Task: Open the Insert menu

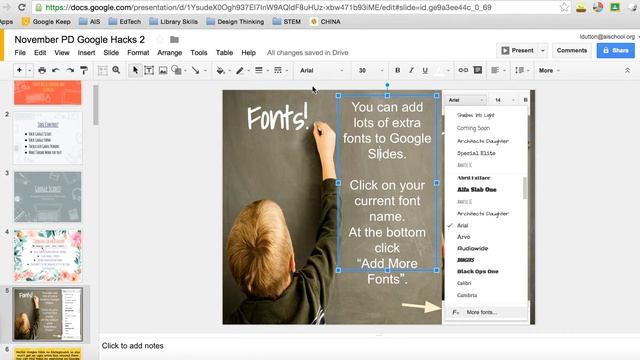Action: point(86,53)
